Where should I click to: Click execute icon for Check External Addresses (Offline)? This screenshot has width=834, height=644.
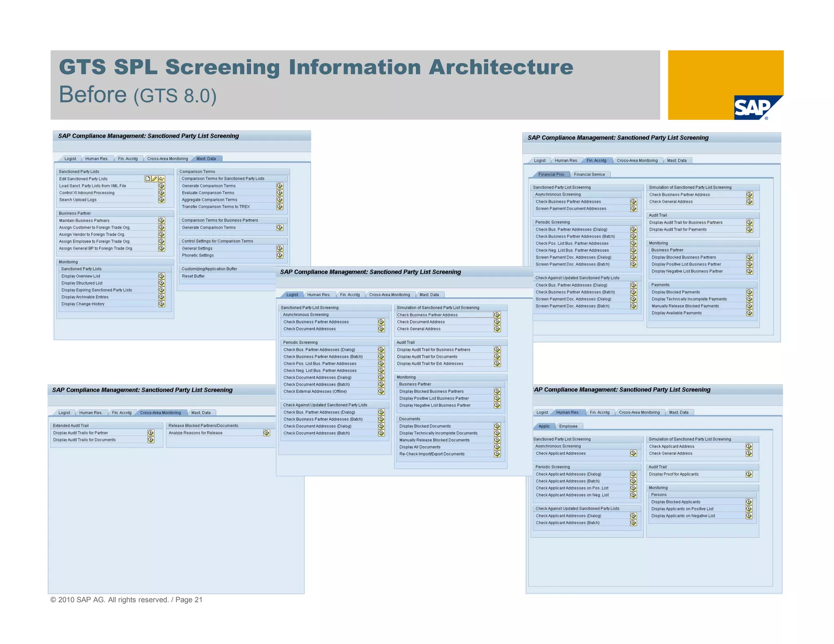tap(381, 391)
